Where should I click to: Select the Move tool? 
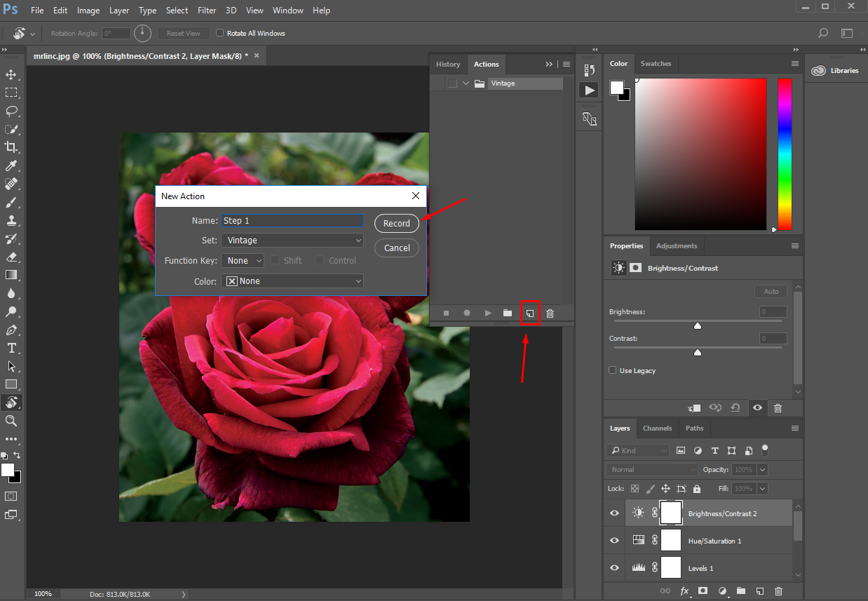(x=11, y=74)
